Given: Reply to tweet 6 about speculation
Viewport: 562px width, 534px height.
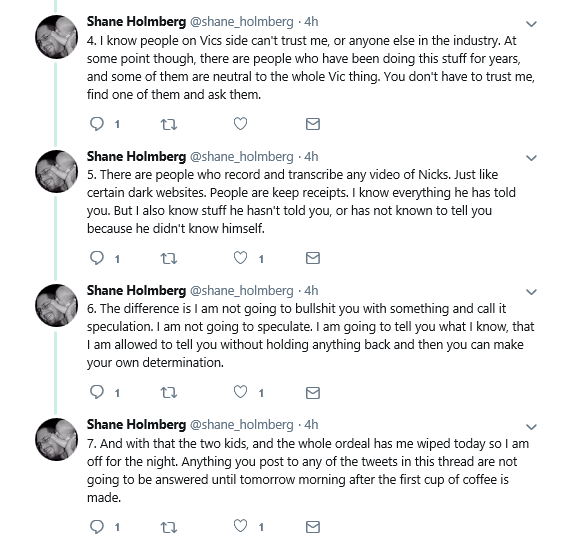Looking at the screenshot, I should tap(97, 392).
